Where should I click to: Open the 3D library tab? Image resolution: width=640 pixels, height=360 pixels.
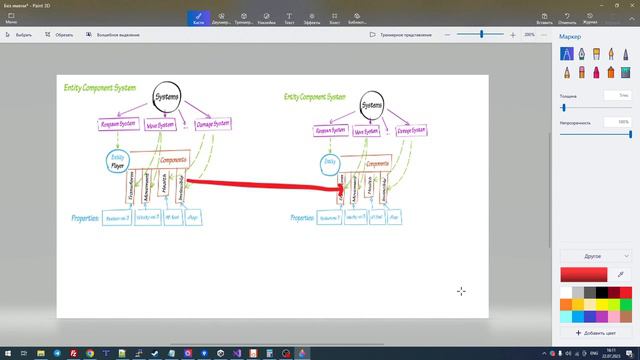(x=357, y=18)
